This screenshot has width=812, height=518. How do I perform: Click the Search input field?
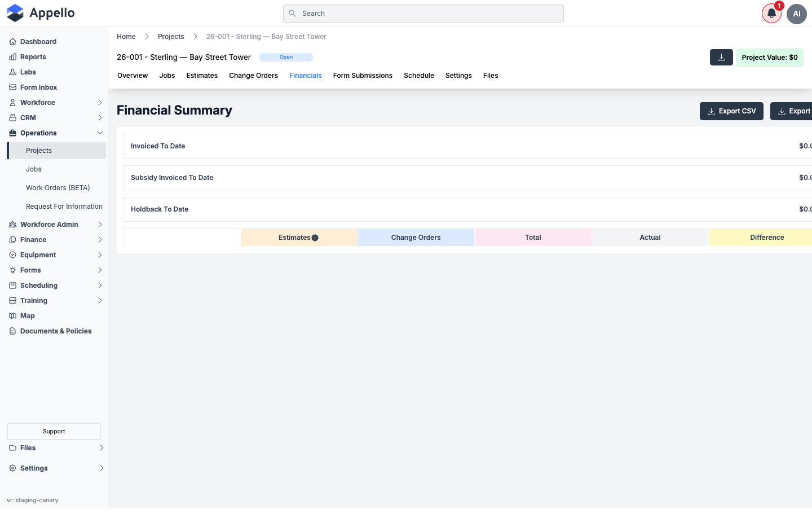(423, 14)
